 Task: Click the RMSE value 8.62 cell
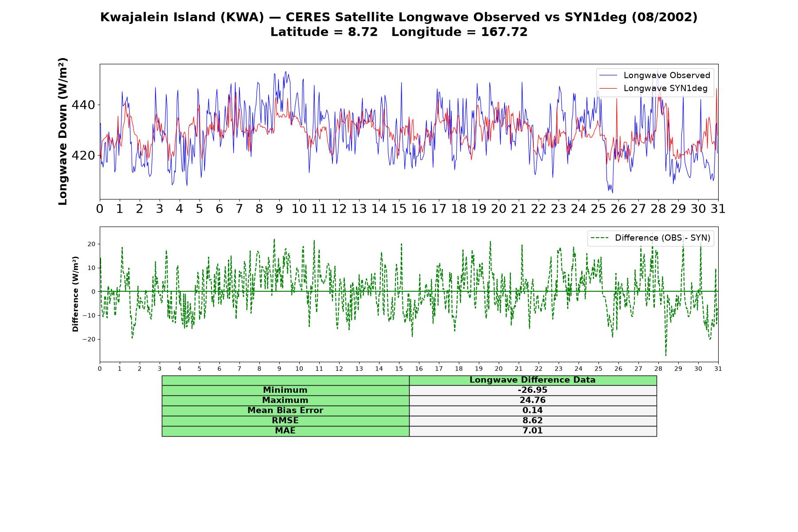532,421
